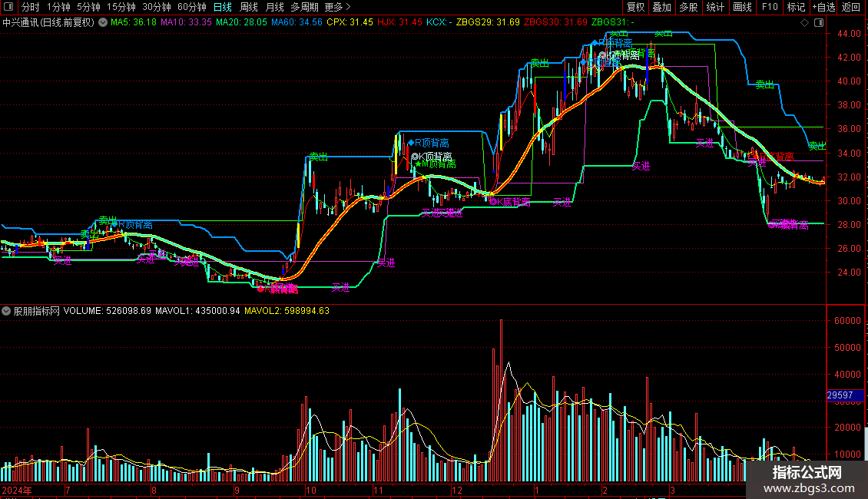Toggle the left sidebar panel icon

8,7
